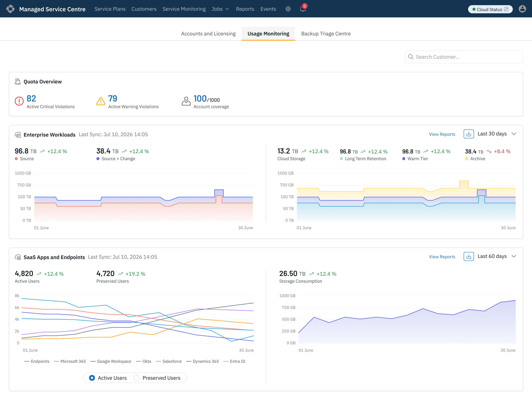Image resolution: width=532 pixels, height=400 pixels.
Task: Click the Source red legend dot
Action: click(16, 159)
